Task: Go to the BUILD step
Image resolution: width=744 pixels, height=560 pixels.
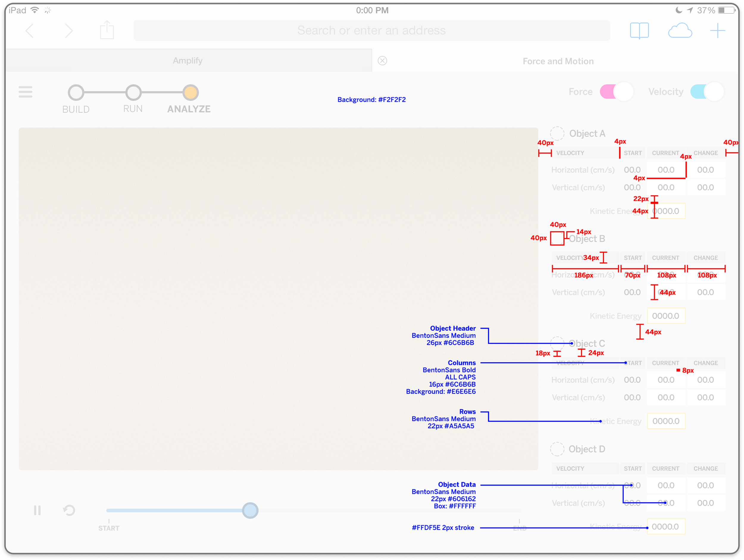Action: coord(76,93)
